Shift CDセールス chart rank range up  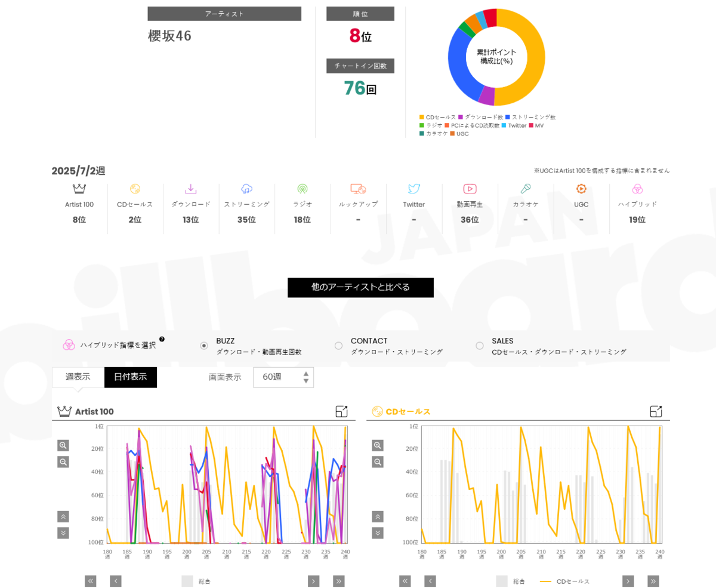click(x=378, y=517)
